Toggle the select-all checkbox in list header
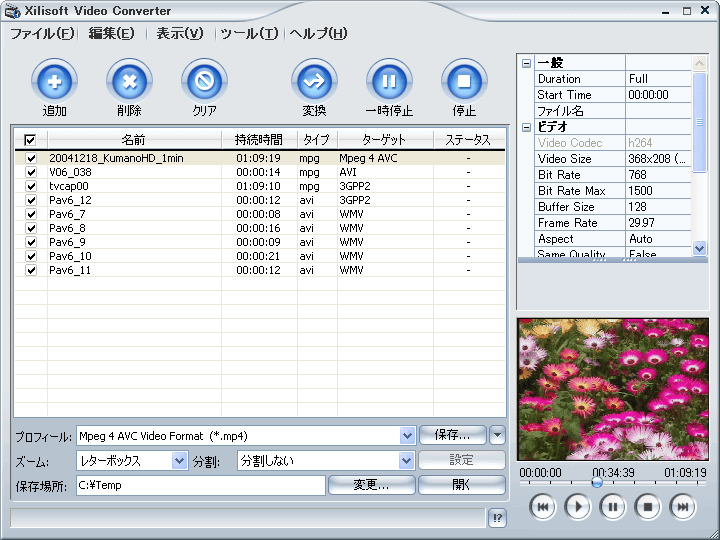 [x=30, y=140]
